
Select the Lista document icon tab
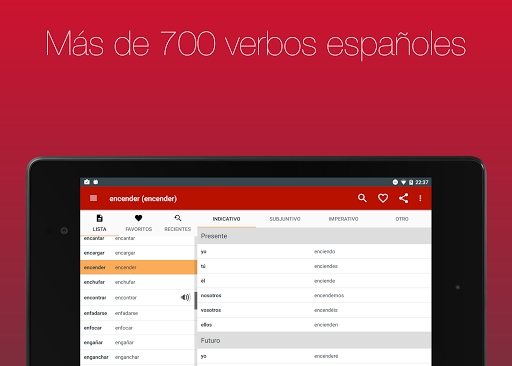(99, 223)
